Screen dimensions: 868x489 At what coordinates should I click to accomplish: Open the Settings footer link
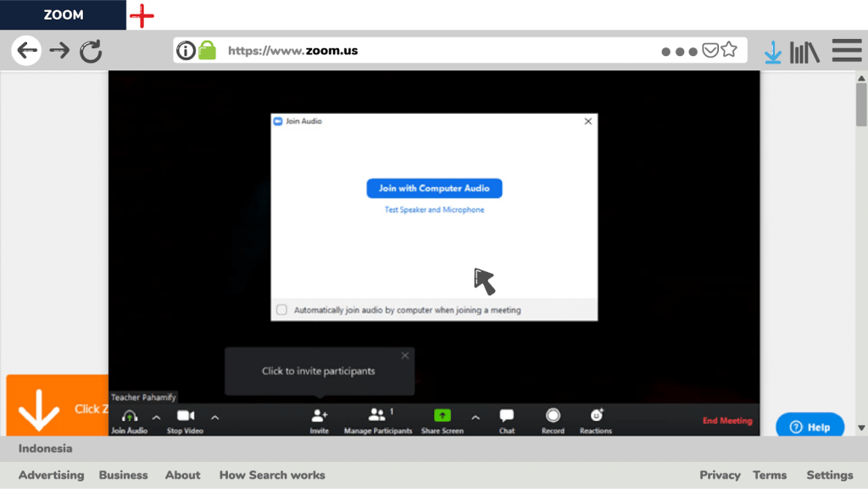[x=830, y=475]
